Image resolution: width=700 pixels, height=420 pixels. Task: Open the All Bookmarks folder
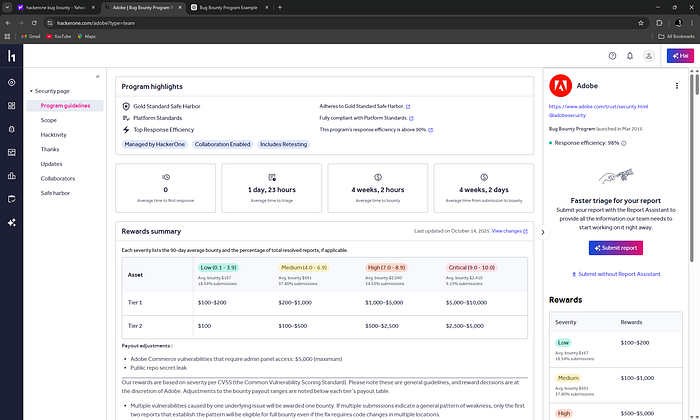676,37
